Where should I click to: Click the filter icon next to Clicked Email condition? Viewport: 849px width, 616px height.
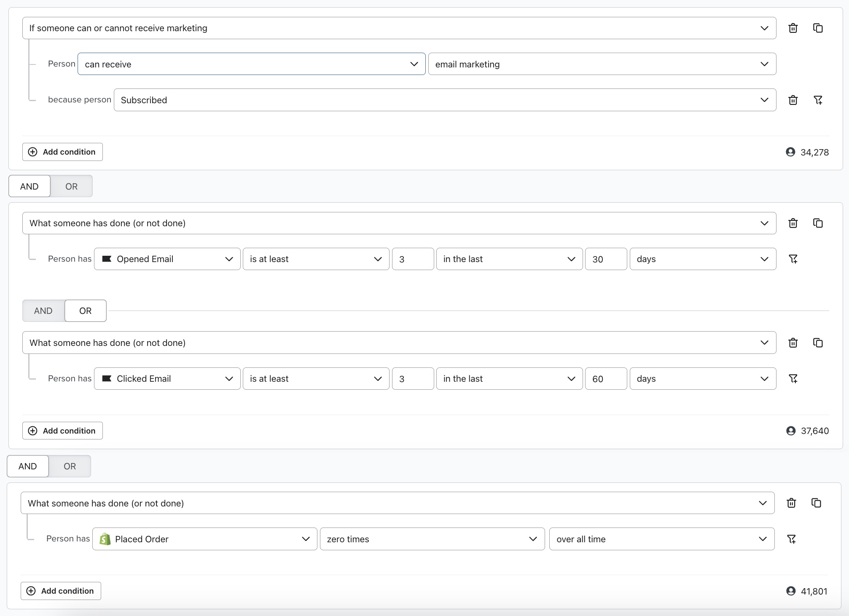click(793, 379)
